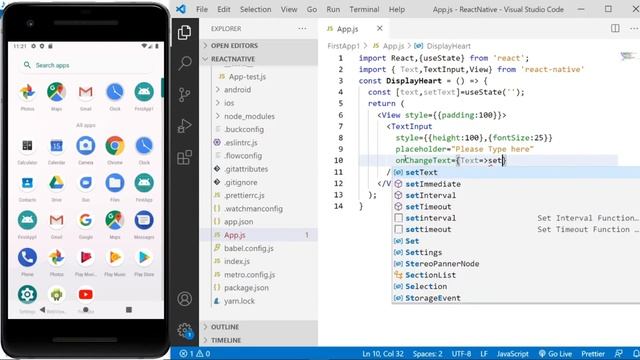The width and height of the screenshot is (640, 360).
Task: Tap emulator recent apps square button
Action: [x=129, y=310]
